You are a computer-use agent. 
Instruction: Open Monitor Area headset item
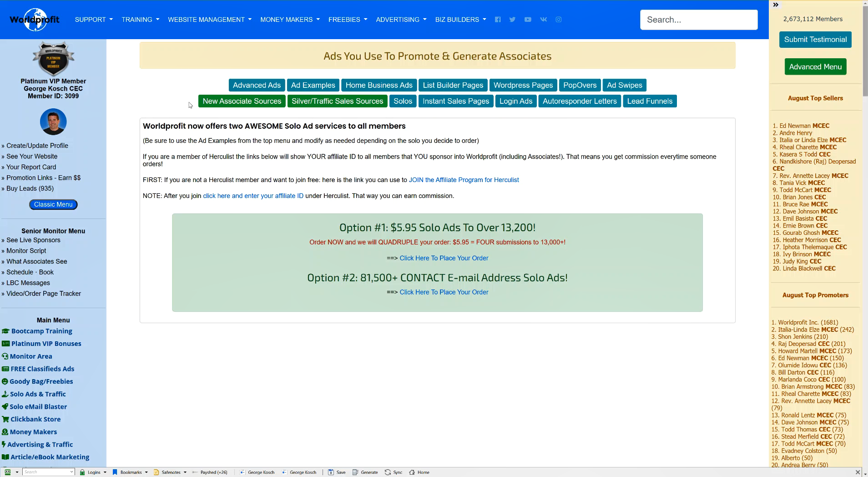(x=27, y=356)
